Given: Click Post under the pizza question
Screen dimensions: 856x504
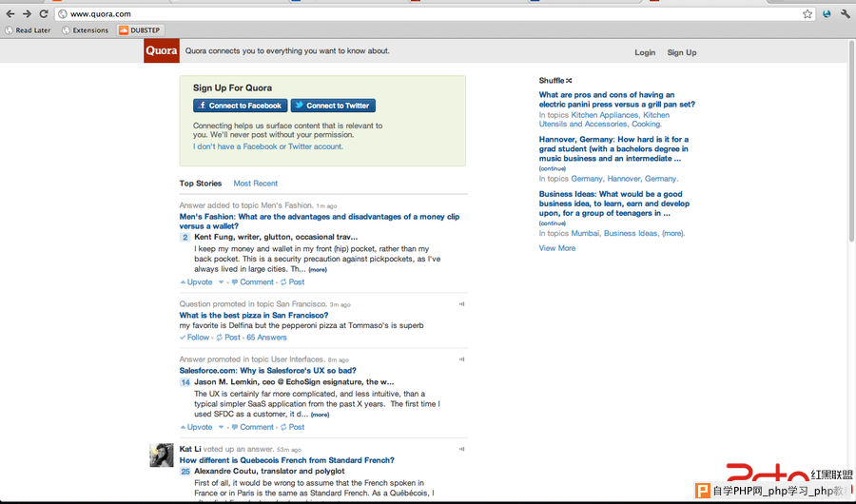Looking at the screenshot, I should tap(228, 338).
